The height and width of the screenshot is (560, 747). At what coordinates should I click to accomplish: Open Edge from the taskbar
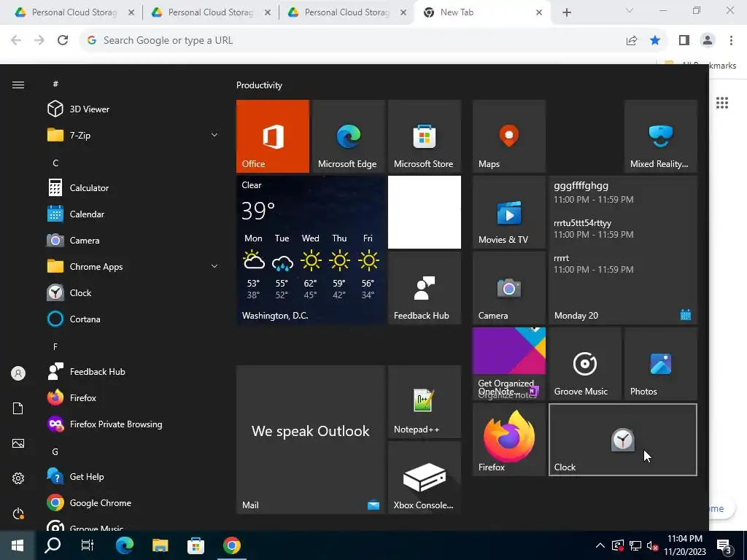pyautogui.click(x=124, y=545)
